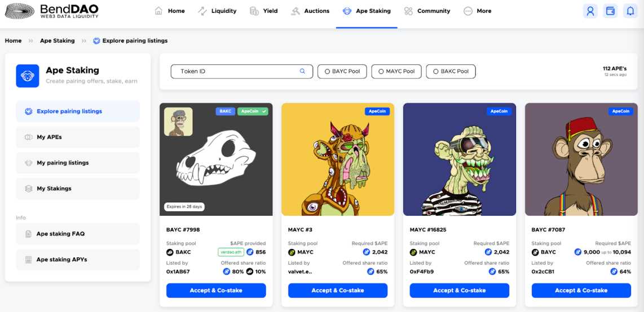This screenshot has height=312, width=644.
Task: Open the notifications bell
Action: (x=630, y=11)
